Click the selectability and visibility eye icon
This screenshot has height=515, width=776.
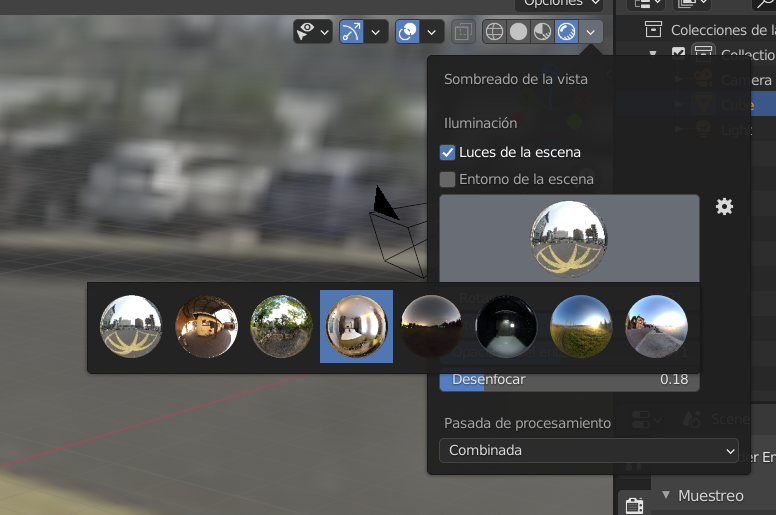pos(305,32)
